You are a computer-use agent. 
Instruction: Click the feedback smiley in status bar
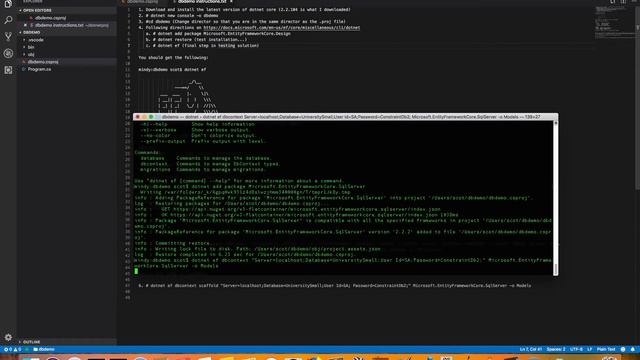click(623, 349)
